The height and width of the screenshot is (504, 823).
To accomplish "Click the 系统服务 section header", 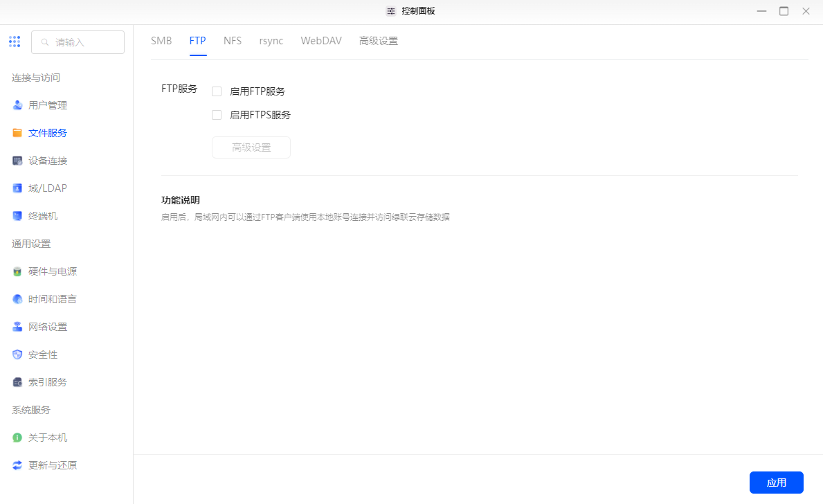I will coord(31,410).
